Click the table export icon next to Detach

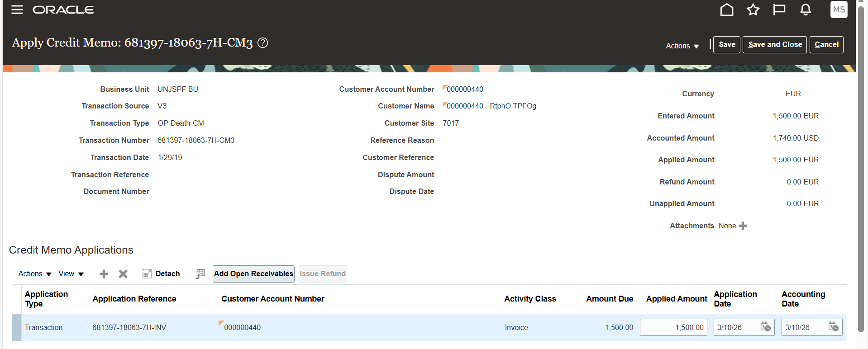pos(200,274)
